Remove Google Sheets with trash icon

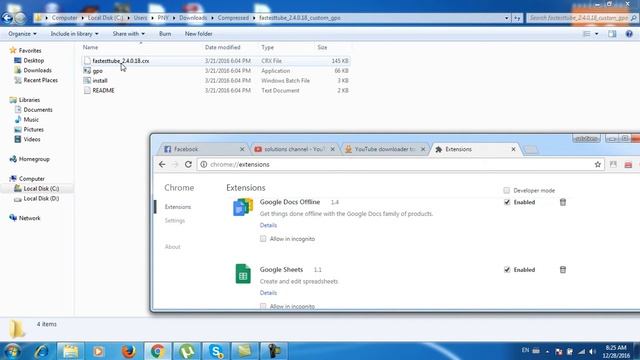[563, 269]
